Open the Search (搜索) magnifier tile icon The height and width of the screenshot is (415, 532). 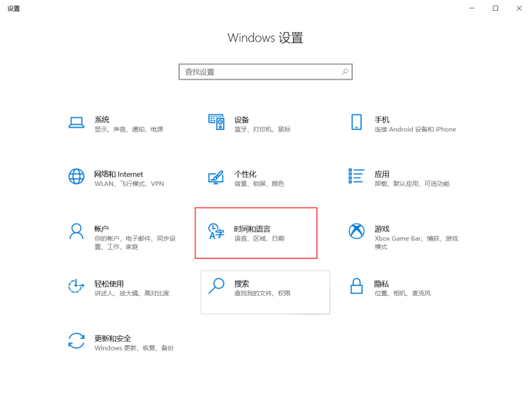(x=216, y=286)
